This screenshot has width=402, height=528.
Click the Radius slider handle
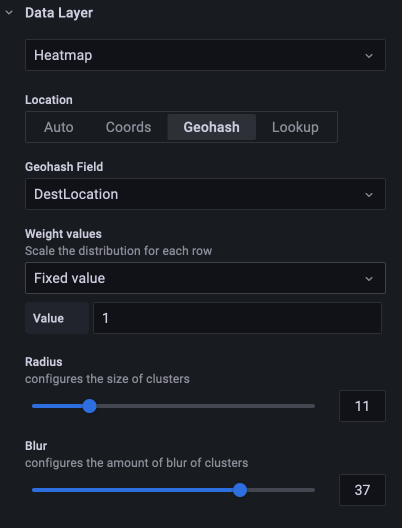[90, 406]
